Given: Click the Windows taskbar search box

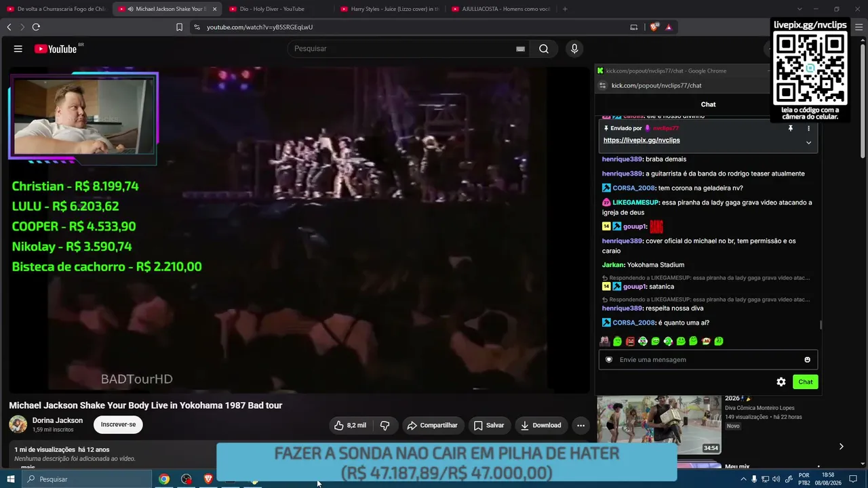Looking at the screenshot, I should [87, 479].
